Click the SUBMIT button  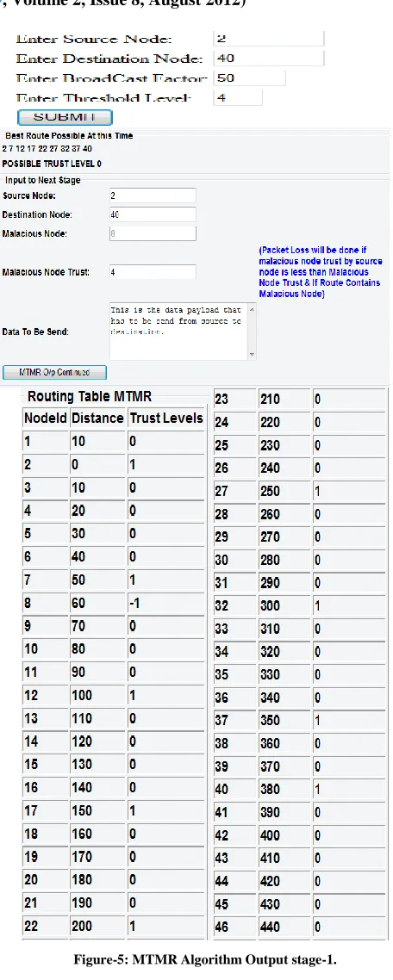(65, 117)
